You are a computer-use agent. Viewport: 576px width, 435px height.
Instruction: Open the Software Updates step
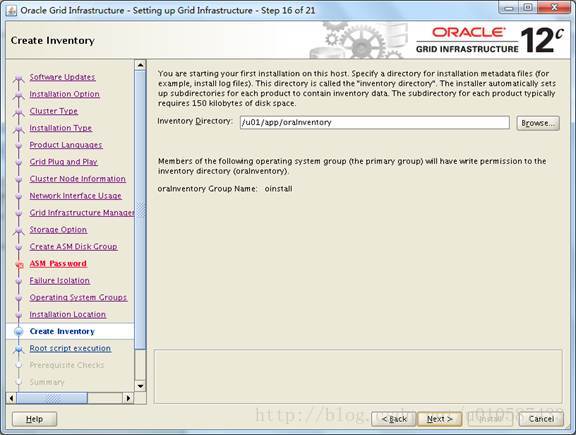click(62, 77)
